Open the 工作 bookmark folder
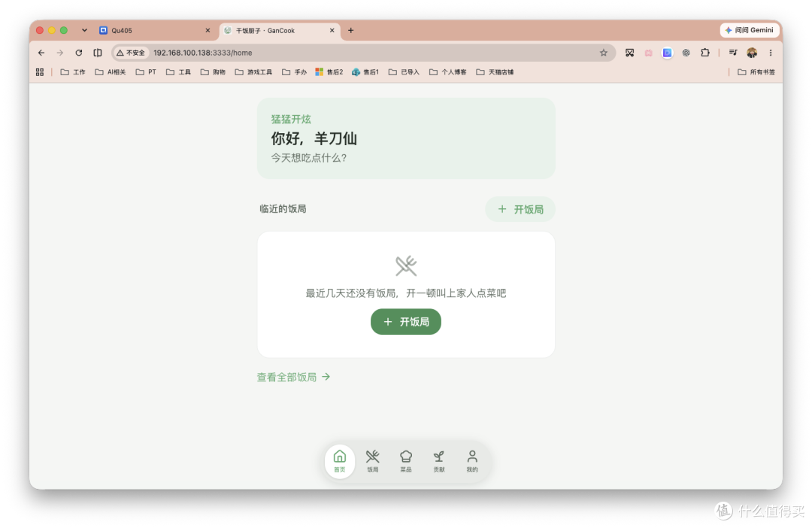This screenshot has width=812, height=528. click(x=73, y=72)
